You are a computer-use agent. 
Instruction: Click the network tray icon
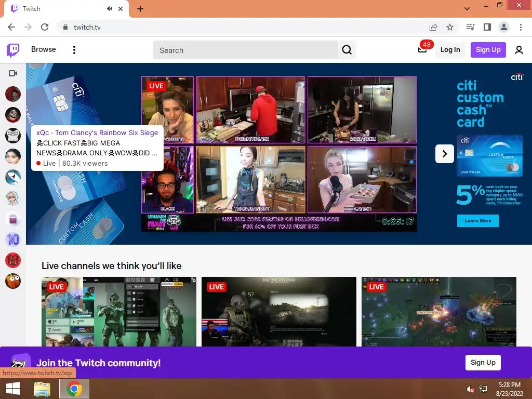point(483,389)
